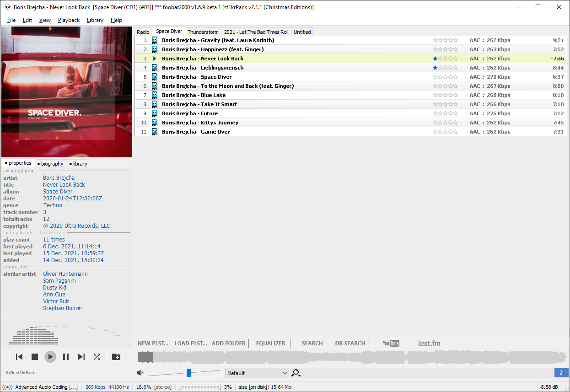Pause the current track

66,357
